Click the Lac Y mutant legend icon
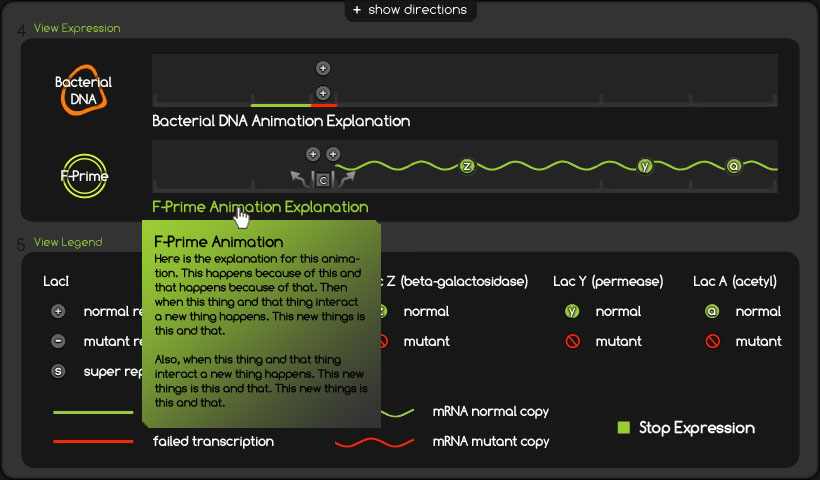The image size is (820, 480). pyautogui.click(x=572, y=341)
